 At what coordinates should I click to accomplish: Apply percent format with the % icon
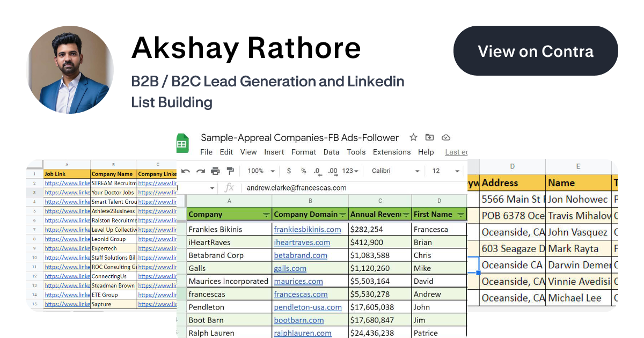304,171
